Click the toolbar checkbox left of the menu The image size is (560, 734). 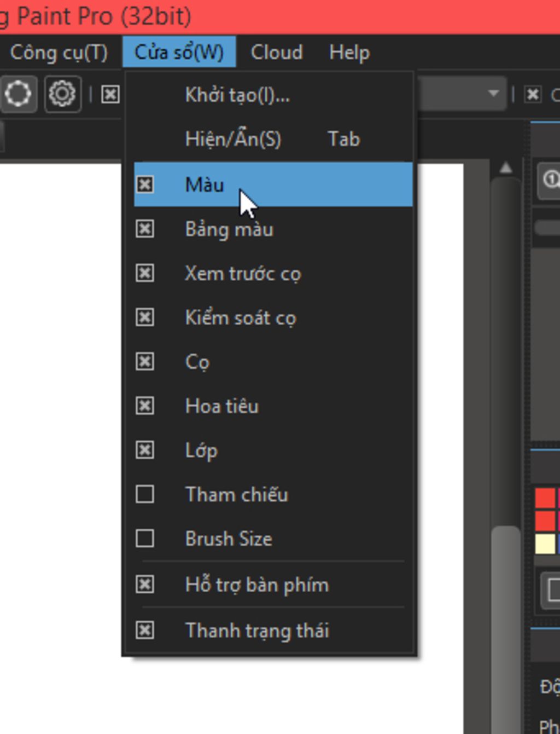point(110,95)
